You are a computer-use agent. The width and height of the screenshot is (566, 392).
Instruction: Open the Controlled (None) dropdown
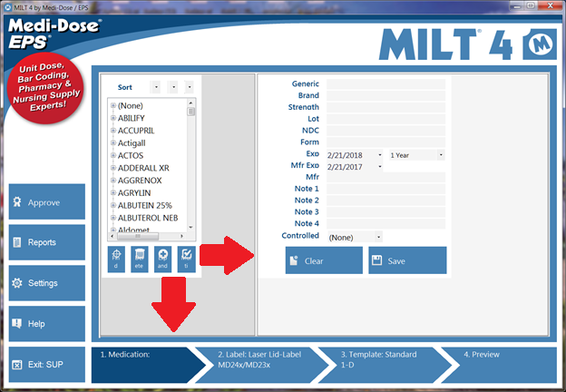click(x=378, y=237)
